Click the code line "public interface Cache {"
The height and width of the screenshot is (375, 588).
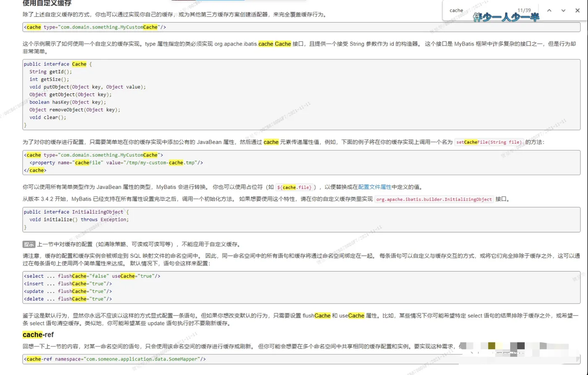[57, 64]
